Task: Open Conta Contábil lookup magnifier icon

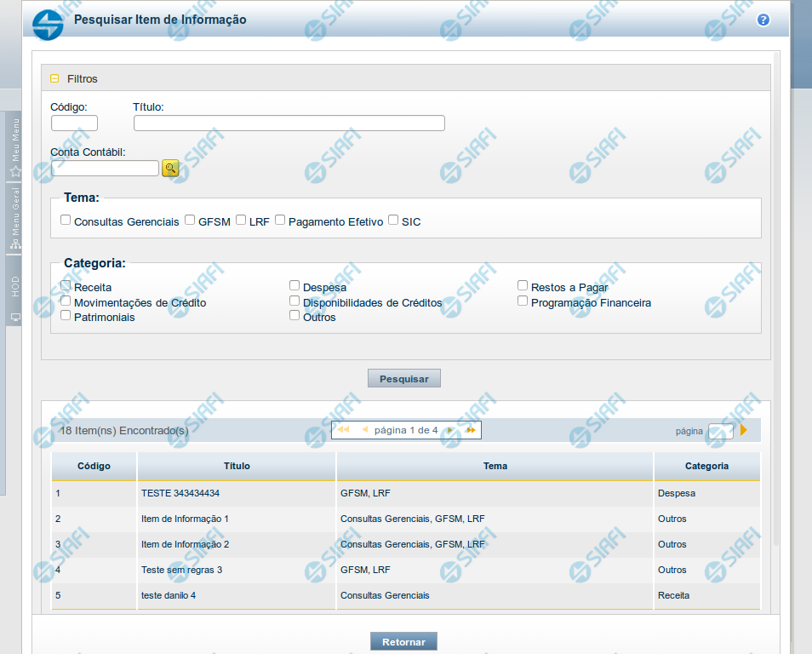Action: click(x=170, y=168)
